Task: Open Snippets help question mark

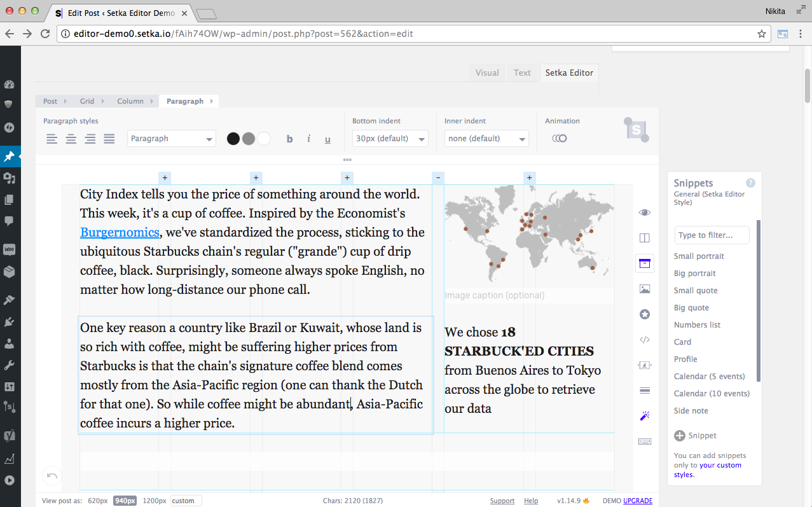Action: click(750, 183)
